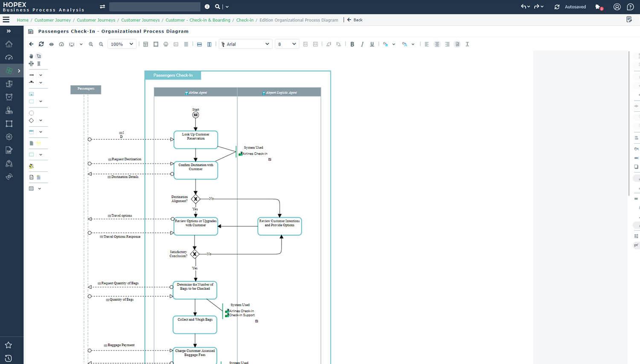Align text center in toolbar
Viewport: 640px width, 364px height.
pyautogui.click(x=437, y=44)
